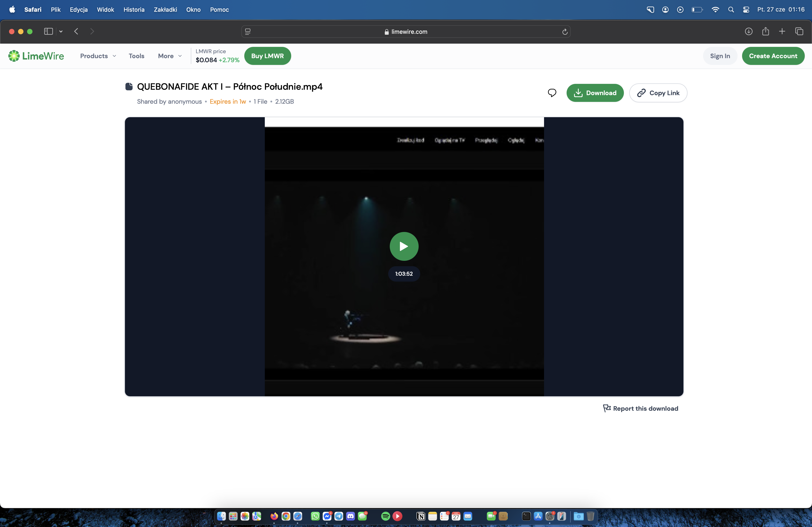Image resolution: width=812 pixels, height=527 pixels.
Task: Click the limewire.com address field
Action: 406,32
